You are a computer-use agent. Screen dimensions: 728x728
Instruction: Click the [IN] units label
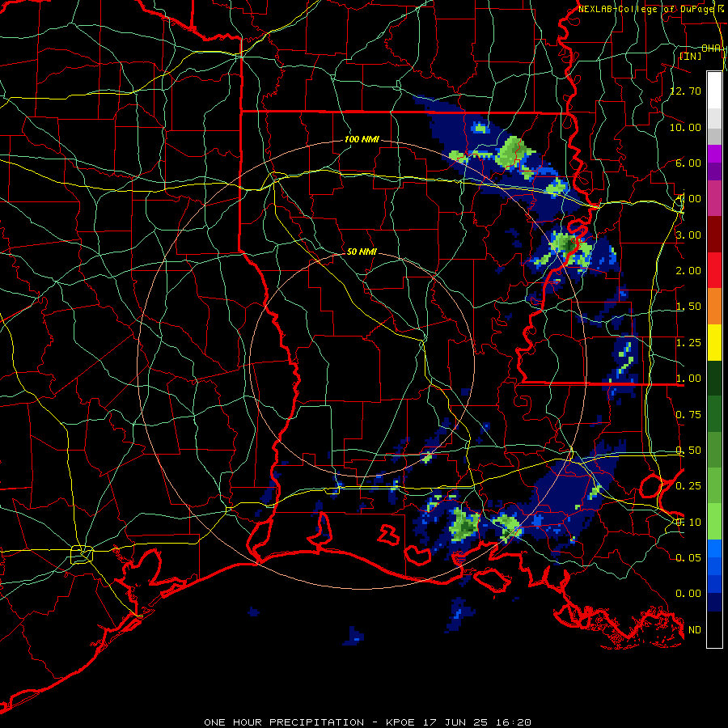tap(691, 56)
